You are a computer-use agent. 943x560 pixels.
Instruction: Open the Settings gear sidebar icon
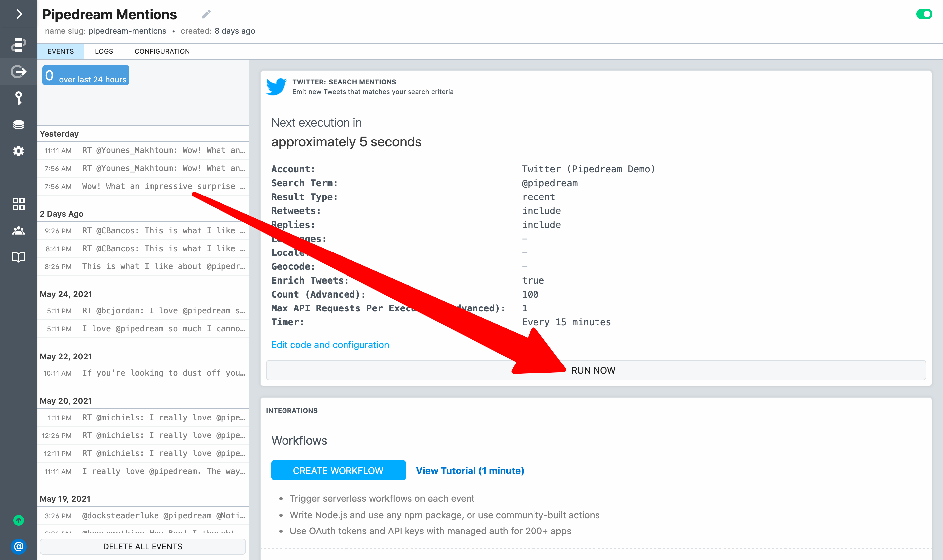18,151
